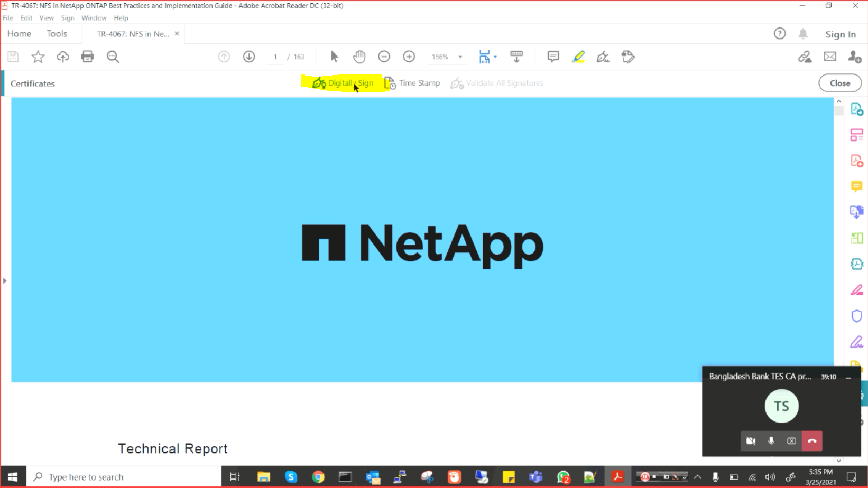Image resolution: width=868 pixels, height=488 pixels.
Task: Add a comment with the sticky note icon
Action: pyautogui.click(x=553, y=57)
